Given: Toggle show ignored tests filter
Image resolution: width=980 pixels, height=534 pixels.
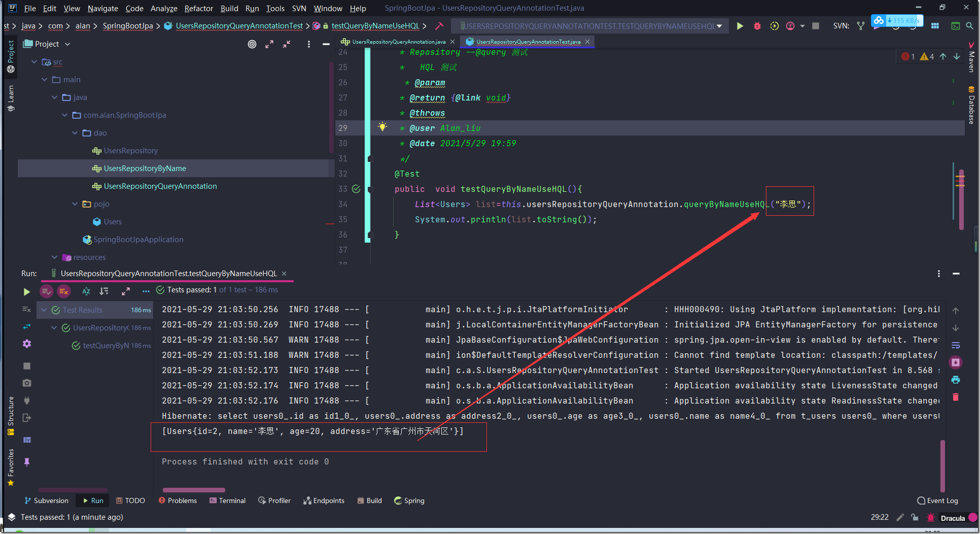Looking at the screenshot, I should pos(63,291).
